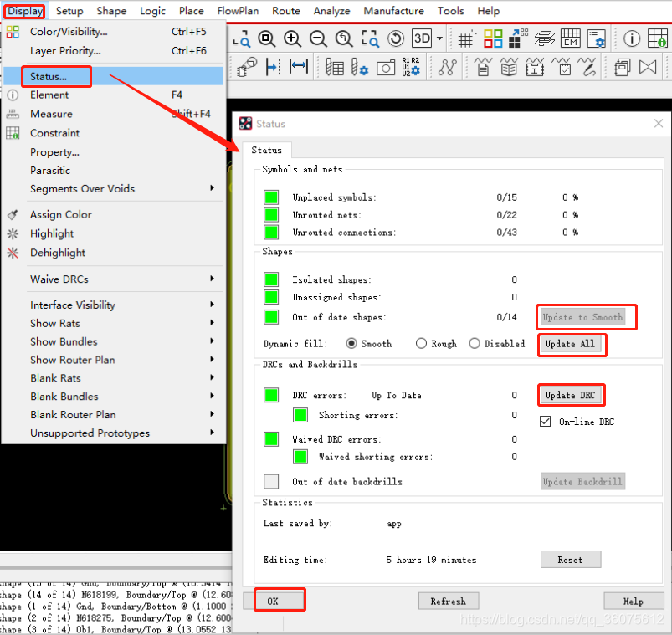This screenshot has height=635, width=672.
Task: Click the camera snapshot icon
Action: (386, 68)
